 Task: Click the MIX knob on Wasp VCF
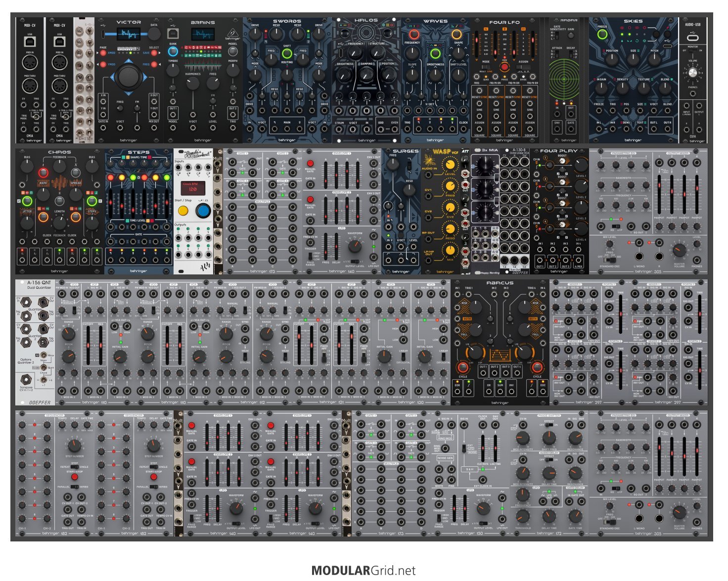tap(450, 251)
